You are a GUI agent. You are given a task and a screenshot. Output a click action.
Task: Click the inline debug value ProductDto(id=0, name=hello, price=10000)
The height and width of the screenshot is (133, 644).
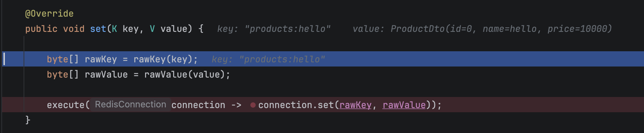pyautogui.click(x=482, y=29)
